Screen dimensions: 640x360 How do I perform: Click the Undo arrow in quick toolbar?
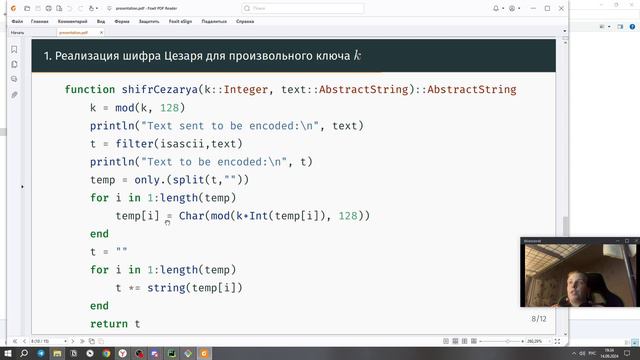click(x=69, y=8)
